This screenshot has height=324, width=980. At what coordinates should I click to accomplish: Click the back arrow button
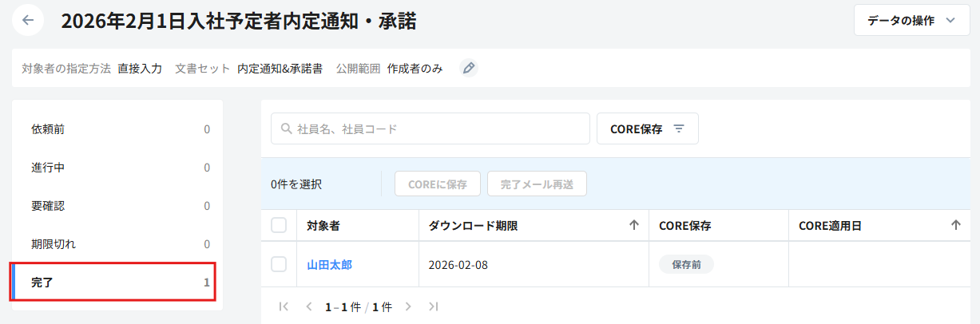(28, 21)
